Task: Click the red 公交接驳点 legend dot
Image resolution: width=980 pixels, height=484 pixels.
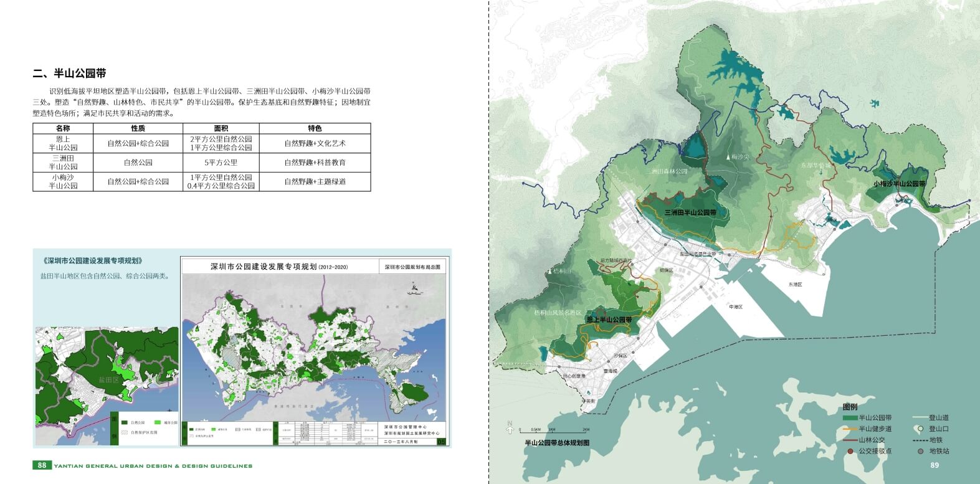Action: [x=850, y=451]
